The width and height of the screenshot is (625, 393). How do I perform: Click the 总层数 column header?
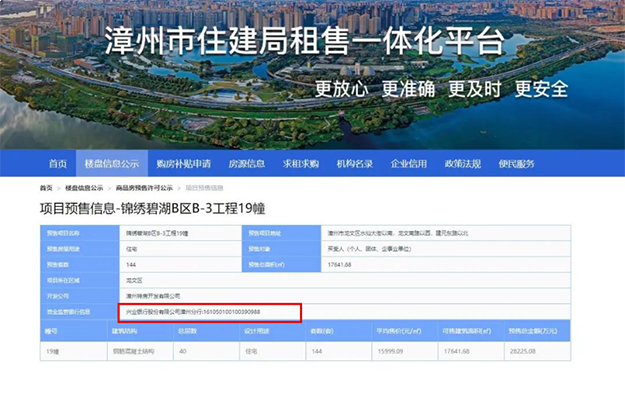tap(188, 331)
